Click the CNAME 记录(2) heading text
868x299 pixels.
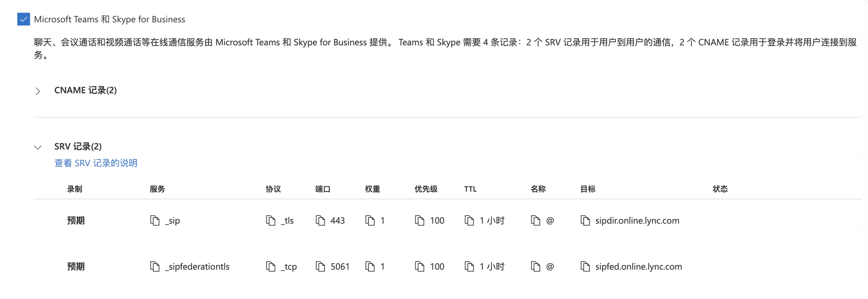85,90
